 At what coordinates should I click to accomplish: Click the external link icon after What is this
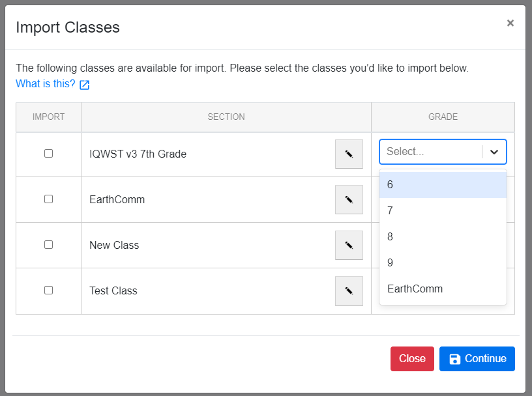tap(84, 84)
